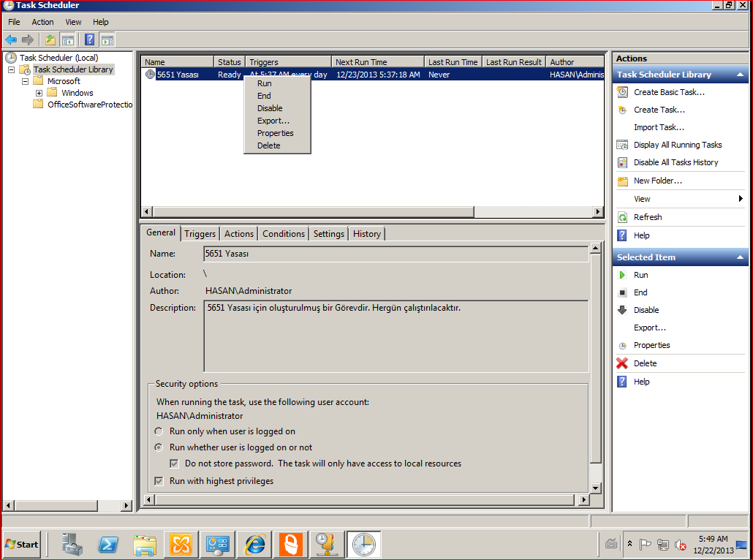Click Export... under Selected Item
753x560 pixels.
[650, 328]
